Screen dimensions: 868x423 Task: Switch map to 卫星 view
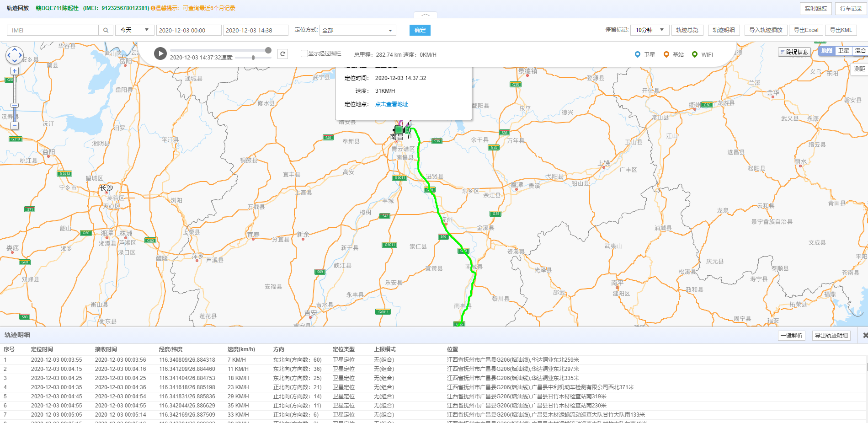pyautogui.click(x=844, y=51)
